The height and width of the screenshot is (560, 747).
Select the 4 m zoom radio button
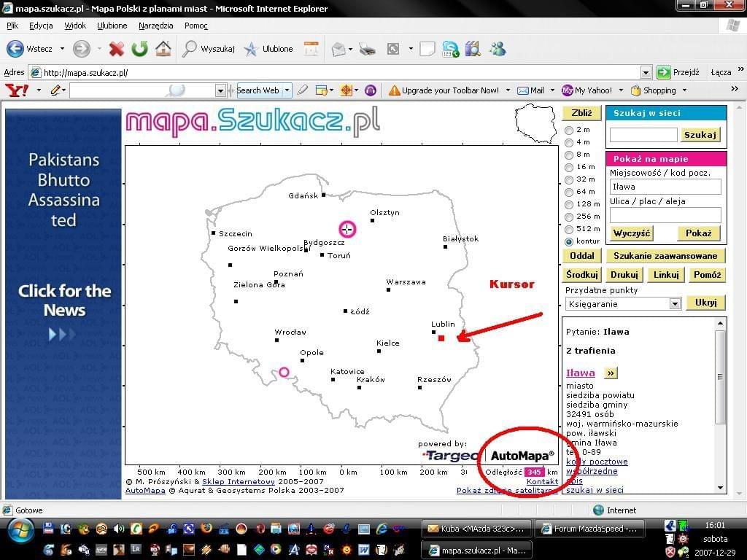point(569,142)
